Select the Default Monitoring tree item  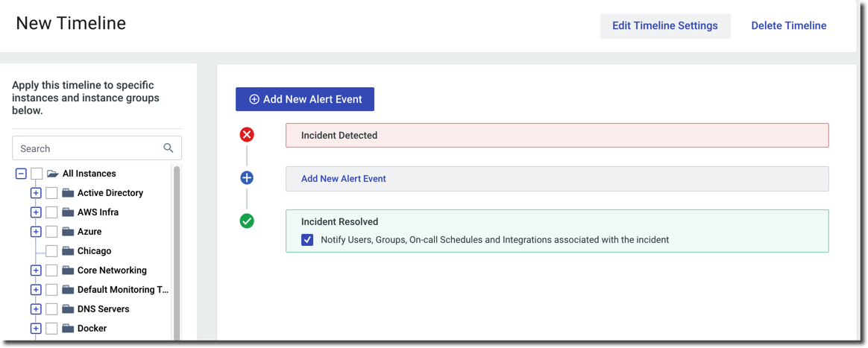(x=122, y=290)
